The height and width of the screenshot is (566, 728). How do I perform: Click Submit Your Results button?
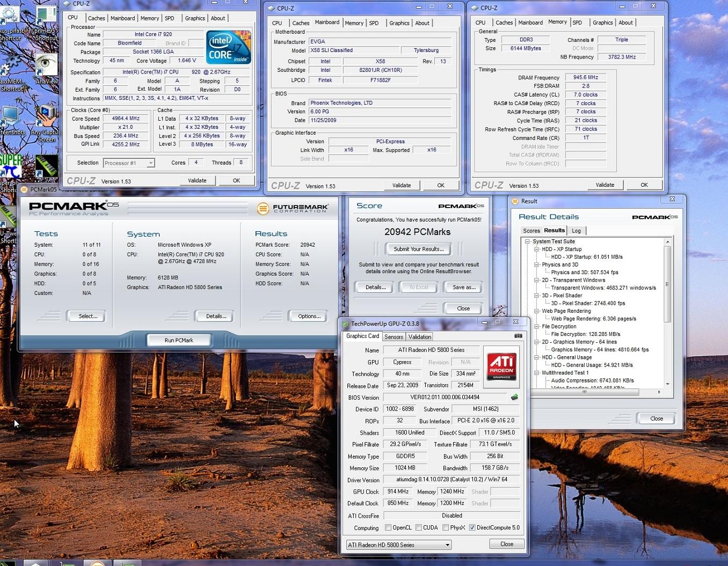tap(419, 249)
